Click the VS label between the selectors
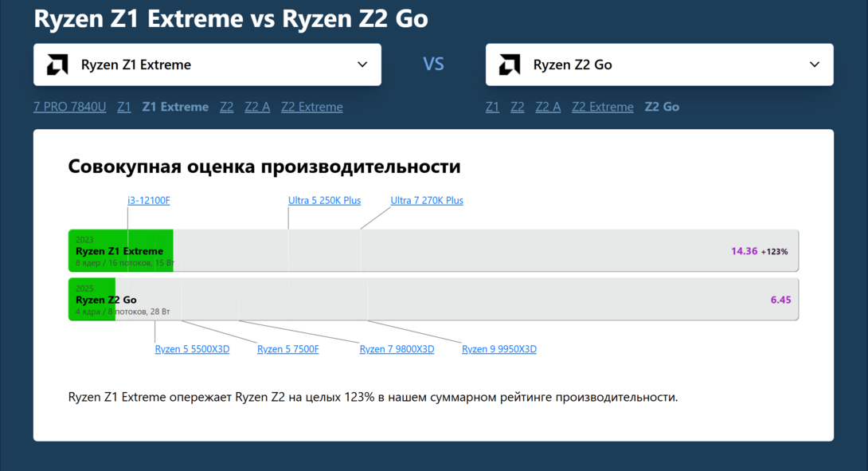This screenshot has height=471, width=868. 433,65
